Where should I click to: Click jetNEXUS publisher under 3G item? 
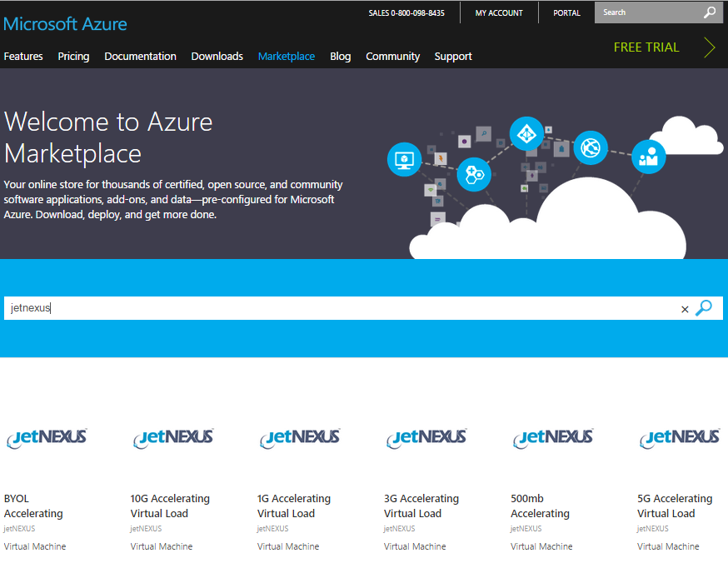pos(400,529)
